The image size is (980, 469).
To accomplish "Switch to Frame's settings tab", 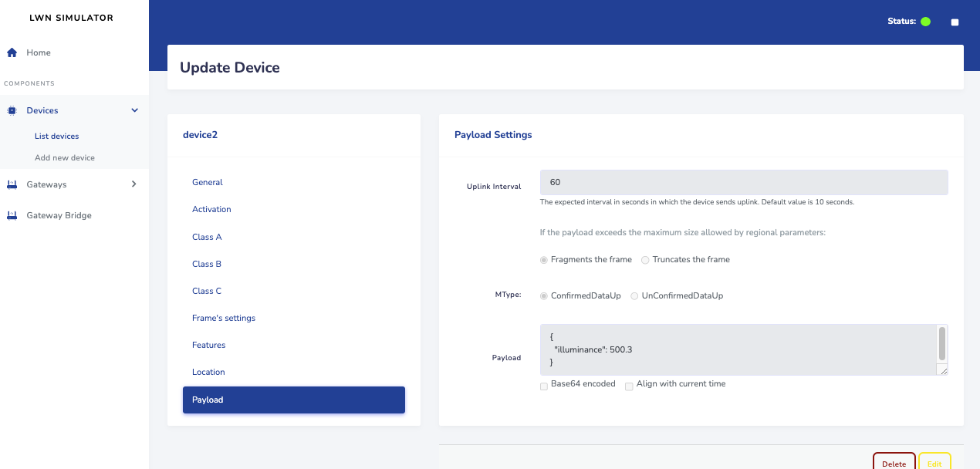I will click(x=224, y=318).
